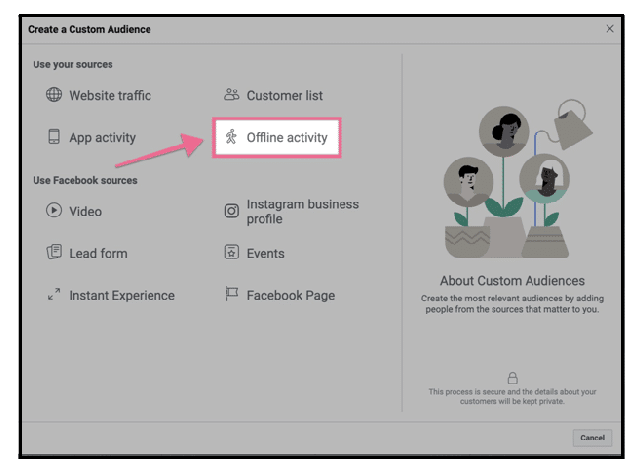628x461 pixels.
Task: Click the About Custom Audiences heading
Action: (x=512, y=280)
